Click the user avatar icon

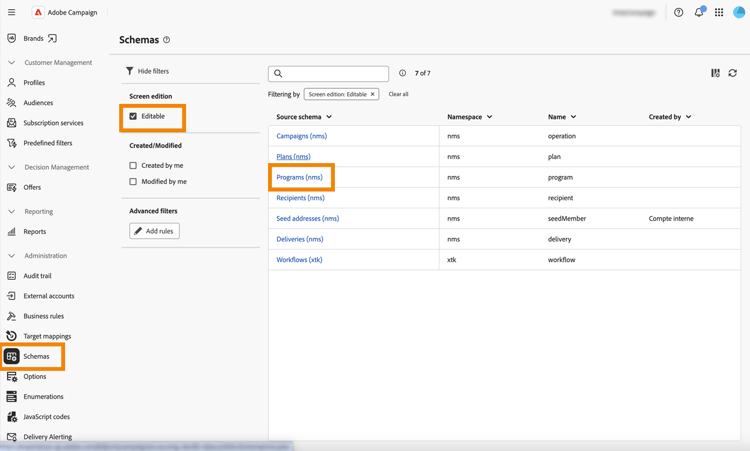[739, 12]
